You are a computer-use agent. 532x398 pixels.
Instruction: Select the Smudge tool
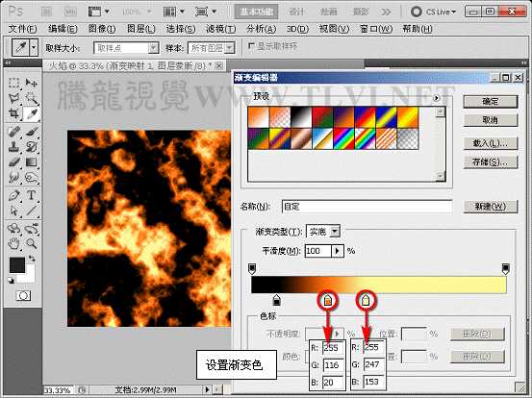point(13,177)
